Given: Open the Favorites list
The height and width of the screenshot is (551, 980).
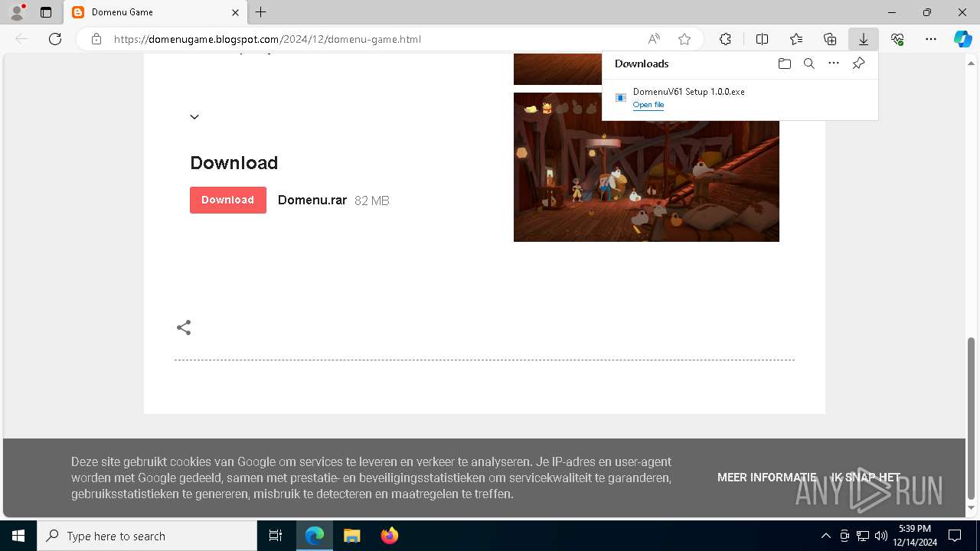Looking at the screenshot, I should [x=796, y=39].
